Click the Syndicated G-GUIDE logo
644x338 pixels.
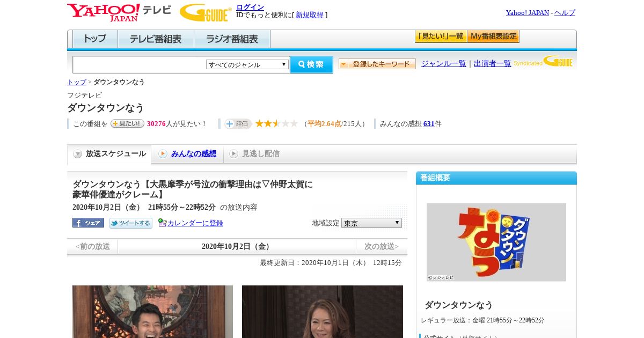pos(543,61)
